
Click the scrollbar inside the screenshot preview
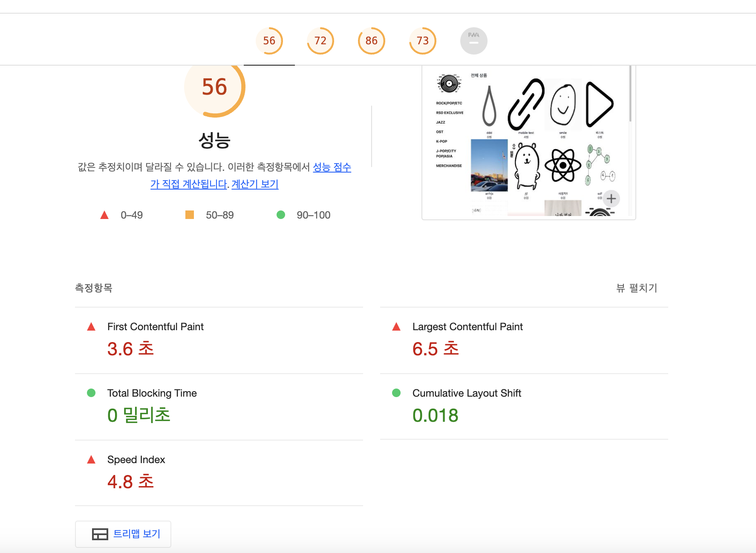(x=630, y=94)
